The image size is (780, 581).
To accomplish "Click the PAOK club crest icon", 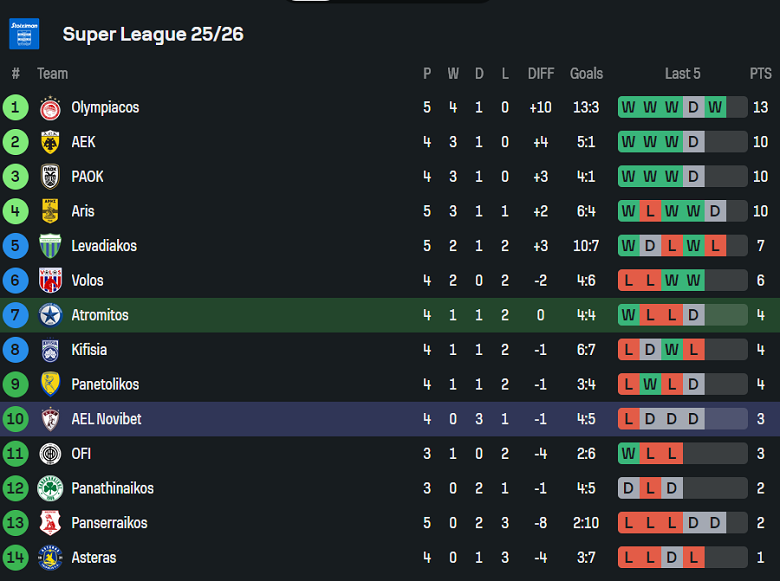I will [x=50, y=177].
